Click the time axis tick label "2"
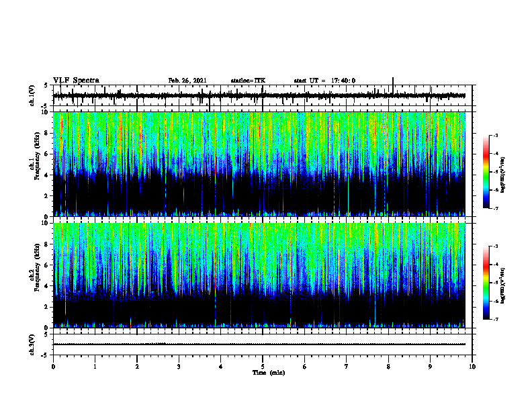Viewport: 532px width, 411px height. (x=137, y=367)
